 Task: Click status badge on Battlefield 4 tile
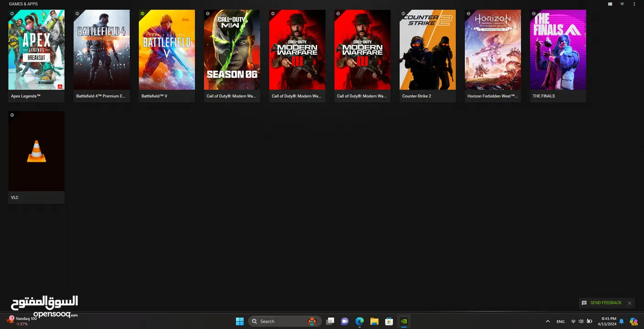point(77,14)
